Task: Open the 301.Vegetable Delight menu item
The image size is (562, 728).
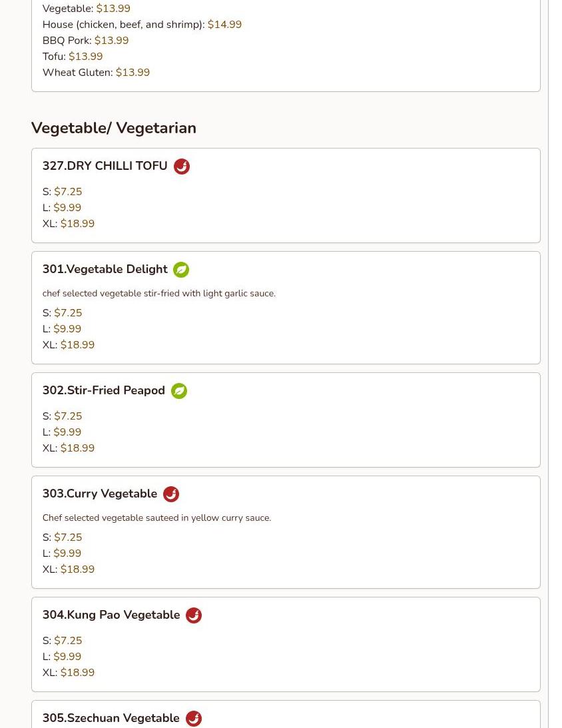Action: 105,269
